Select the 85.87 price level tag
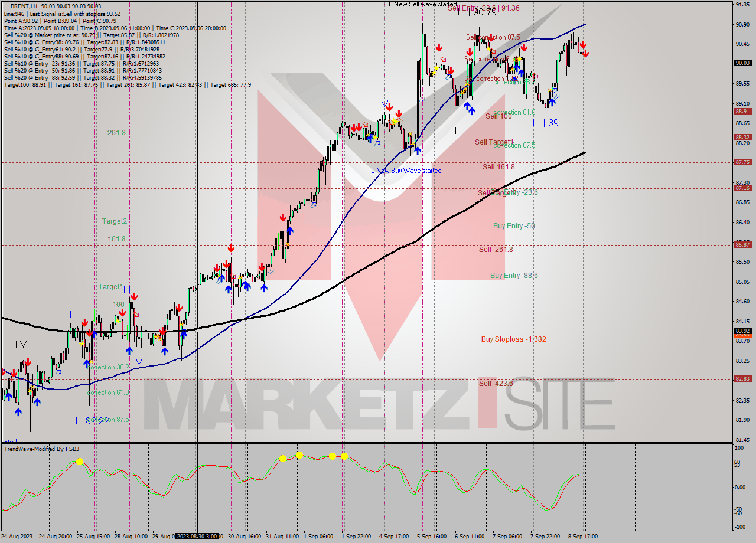The height and width of the screenshot is (543, 756). [x=742, y=244]
